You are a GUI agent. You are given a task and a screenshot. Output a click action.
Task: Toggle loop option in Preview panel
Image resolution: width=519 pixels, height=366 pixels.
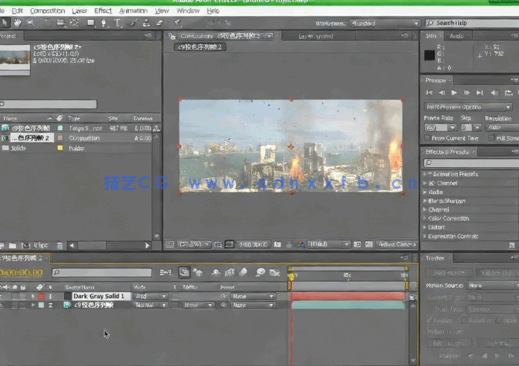(508, 93)
